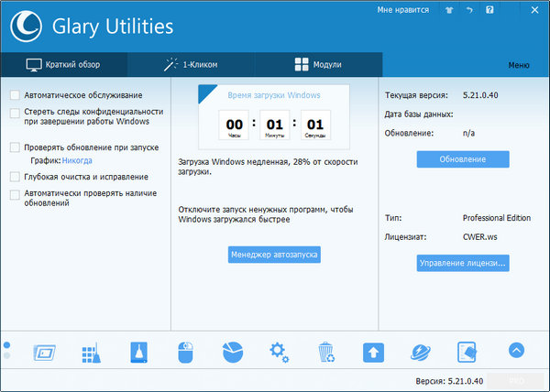This screenshot has width=550, height=392.
Task: Switch to the 1-Кликом tab
Action: pyautogui.click(x=191, y=65)
